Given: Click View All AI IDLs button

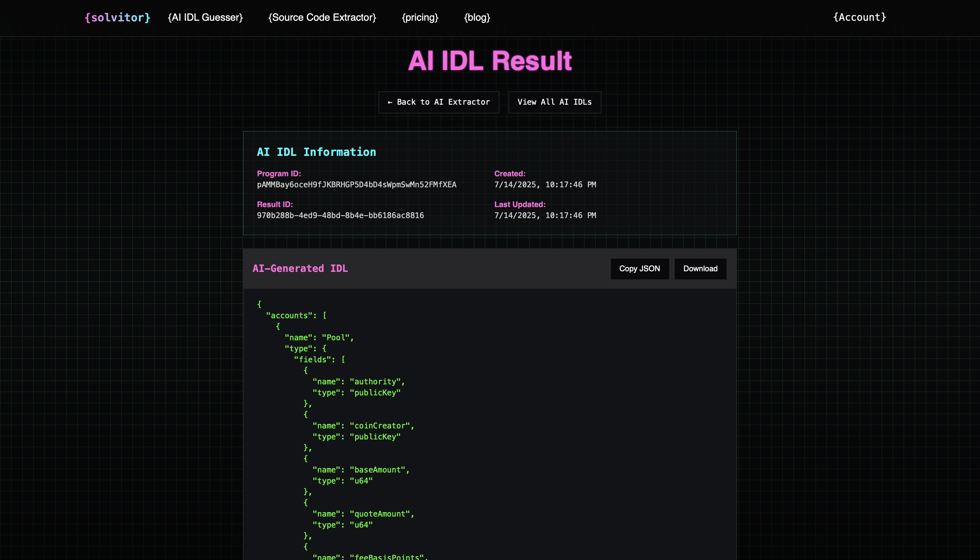Looking at the screenshot, I should pos(554,102).
